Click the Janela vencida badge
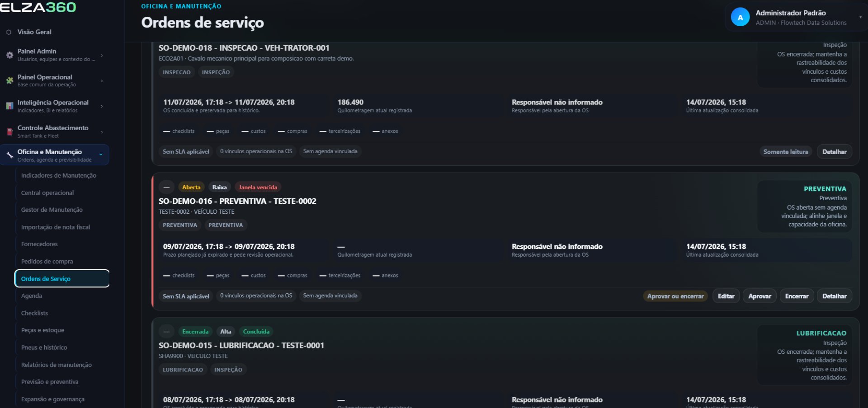This screenshot has height=408, width=868. coord(258,187)
